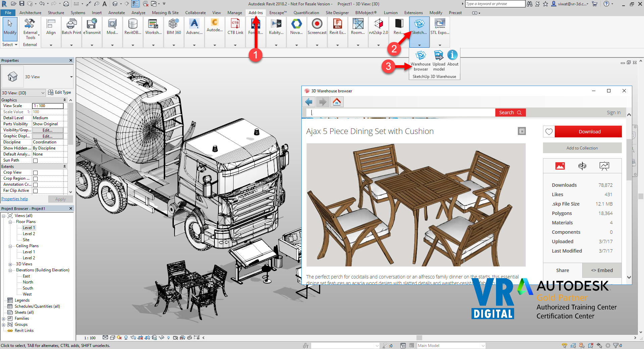The height and width of the screenshot is (349, 644).
Task: Click the Ajax dining set preview image
Action: tap(416, 205)
